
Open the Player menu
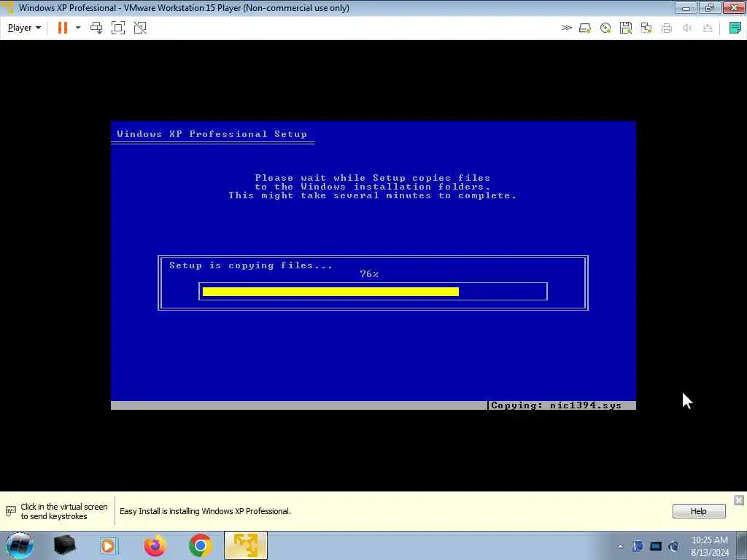(x=24, y=28)
